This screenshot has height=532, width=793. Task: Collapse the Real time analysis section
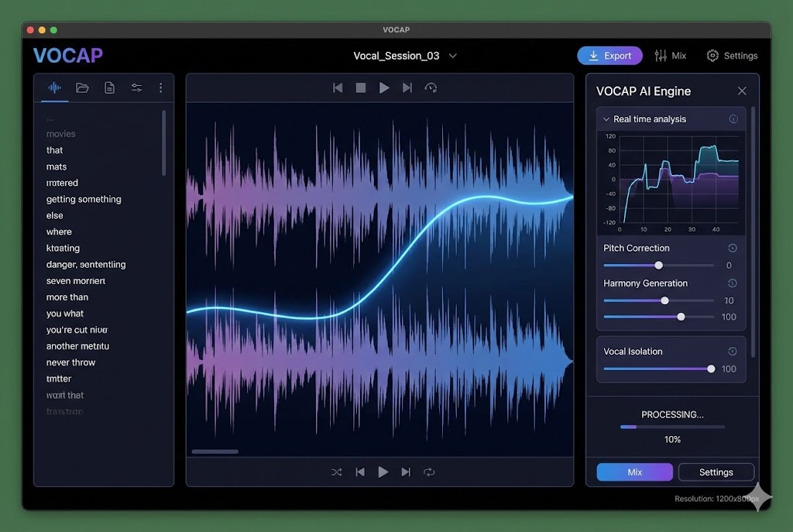tap(606, 118)
